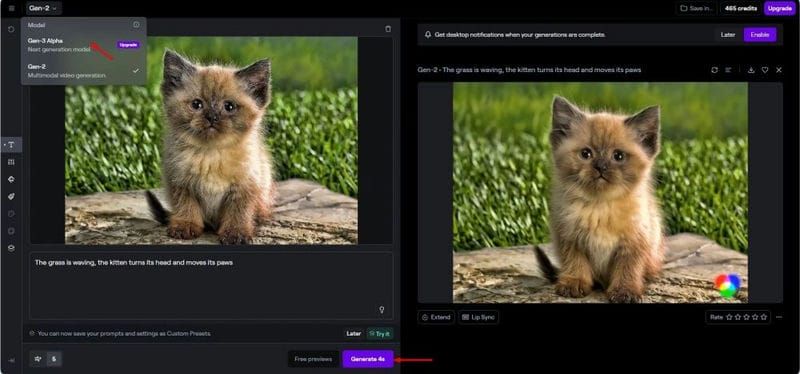Open the hamburger menu icon

click(x=12, y=8)
